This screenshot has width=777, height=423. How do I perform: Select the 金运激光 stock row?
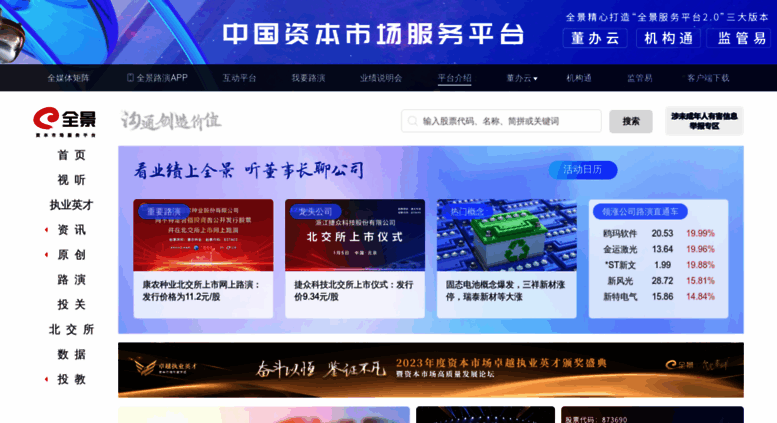tap(659, 249)
